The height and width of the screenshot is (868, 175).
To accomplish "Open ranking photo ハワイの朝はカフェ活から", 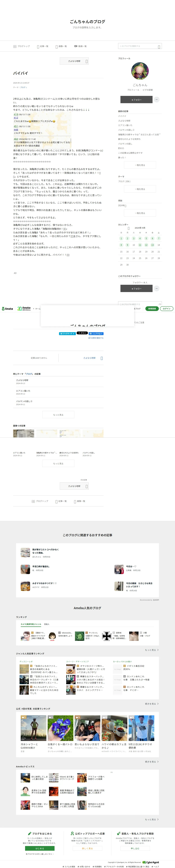I will tap(114, 728).
